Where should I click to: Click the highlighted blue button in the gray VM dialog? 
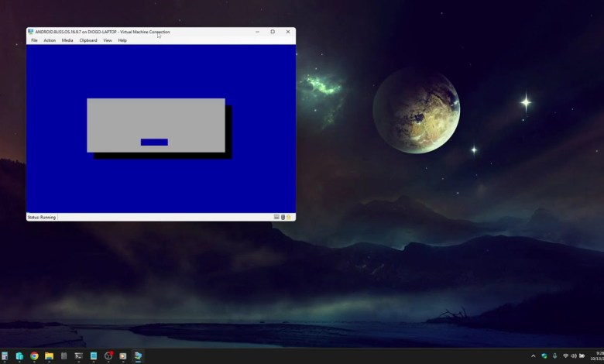coord(154,143)
